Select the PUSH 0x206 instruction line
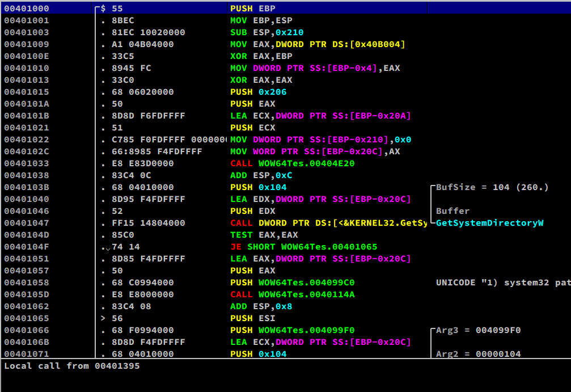Viewport: 571px width, 392px height. tap(258, 92)
